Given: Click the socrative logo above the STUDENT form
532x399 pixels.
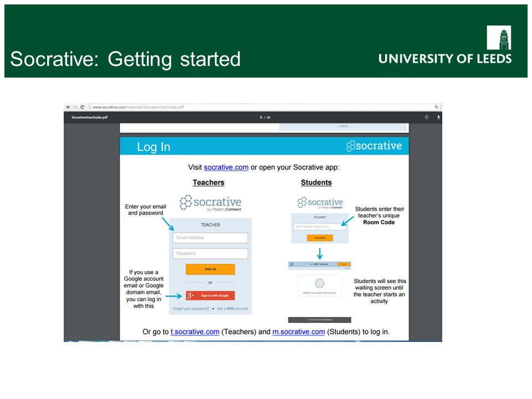Looking at the screenshot, I should click(320, 203).
